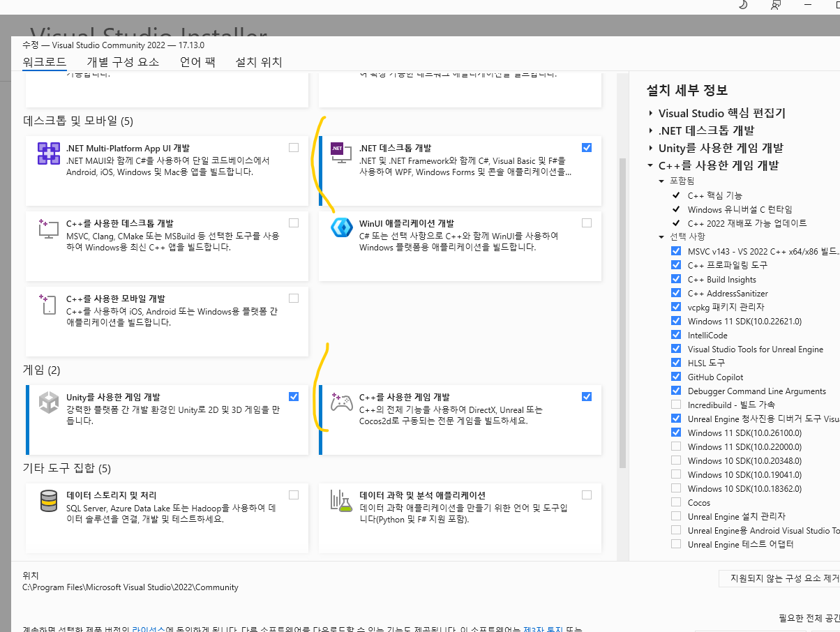Enable the Cocos option checkbox

[x=675, y=502]
